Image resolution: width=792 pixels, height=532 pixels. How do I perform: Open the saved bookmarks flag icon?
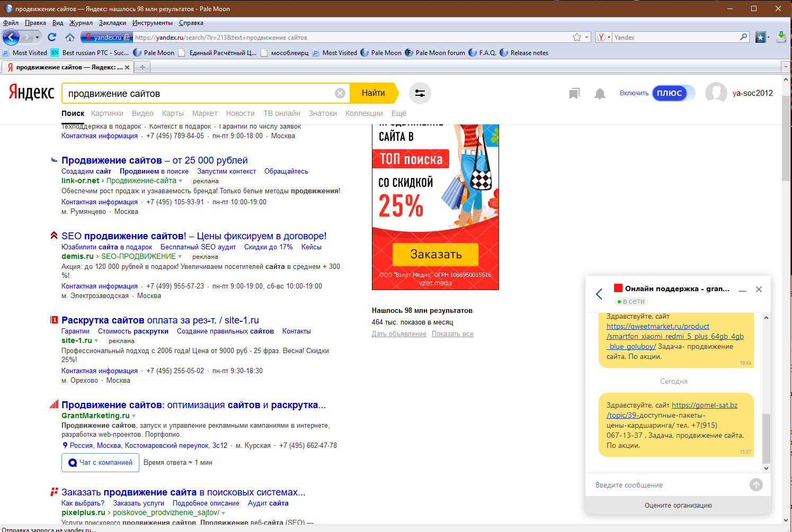coord(574,93)
